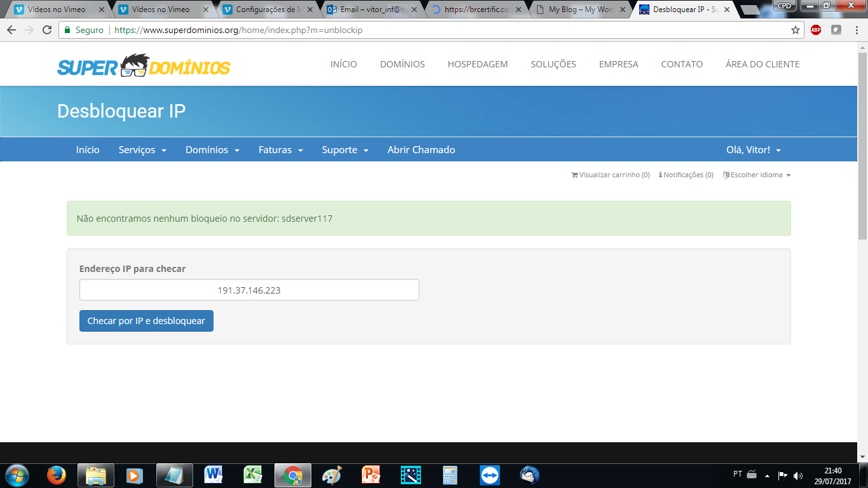Click the volume speaker icon in system tray

(x=798, y=475)
